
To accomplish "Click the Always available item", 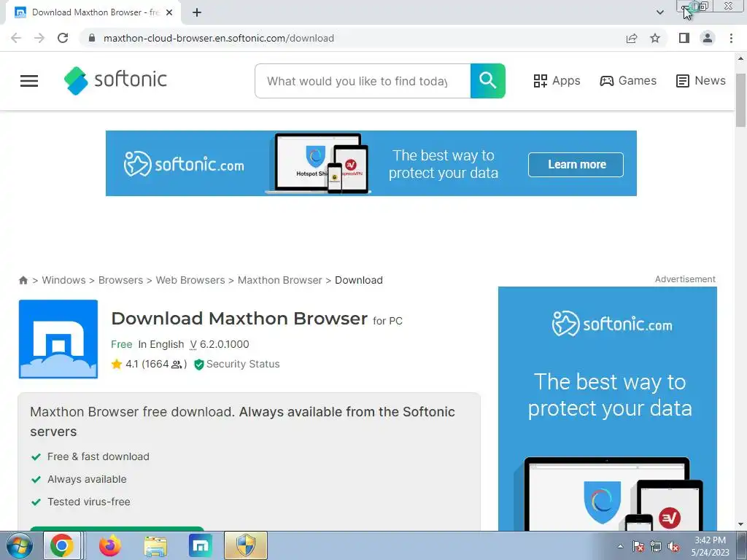I will 87,480.
